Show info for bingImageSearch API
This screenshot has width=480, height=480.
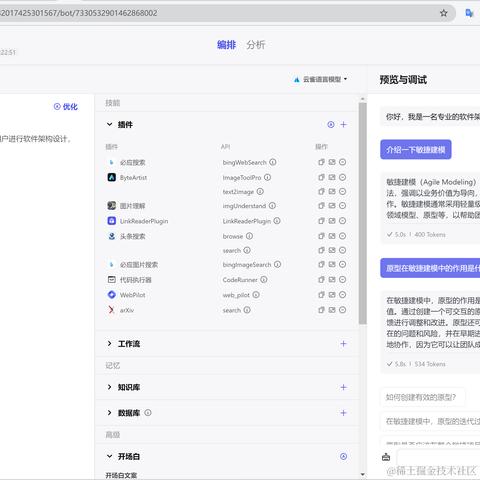278,264
